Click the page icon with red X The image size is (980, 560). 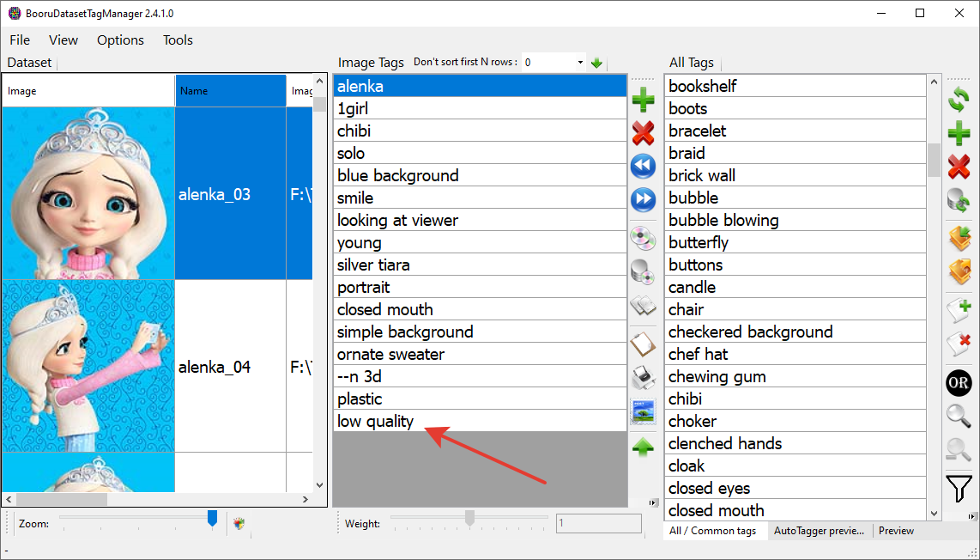click(959, 344)
